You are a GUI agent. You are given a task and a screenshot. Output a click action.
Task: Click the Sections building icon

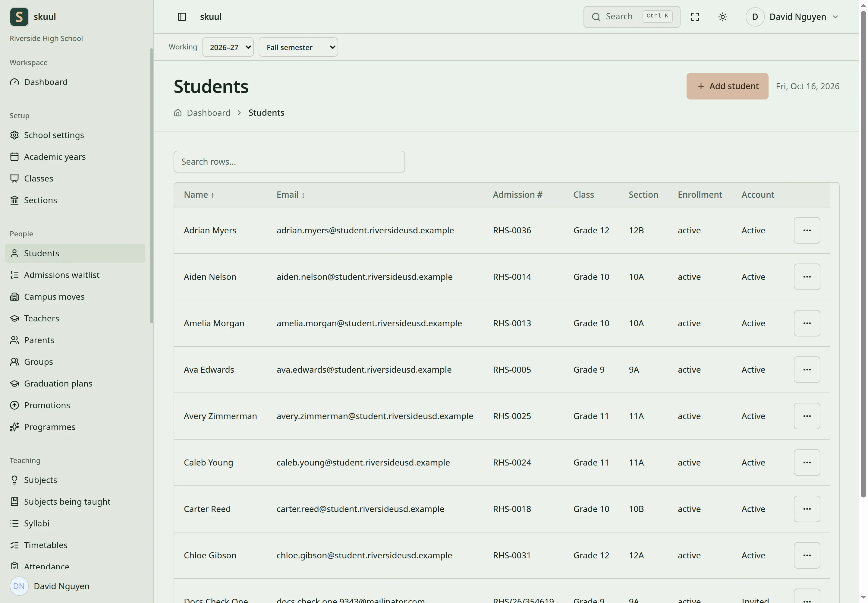point(14,200)
